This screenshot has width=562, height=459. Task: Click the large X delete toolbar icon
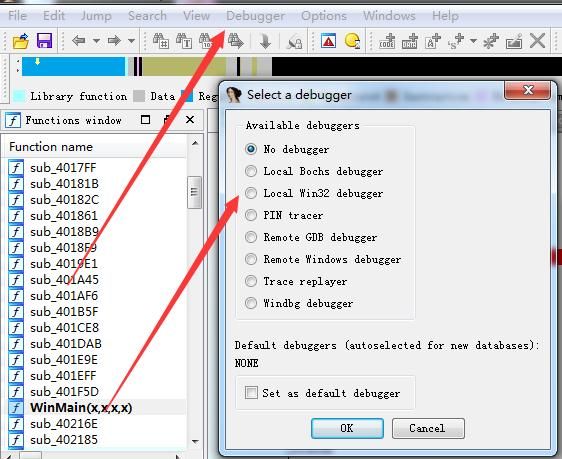pyautogui.click(x=537, y=40)
